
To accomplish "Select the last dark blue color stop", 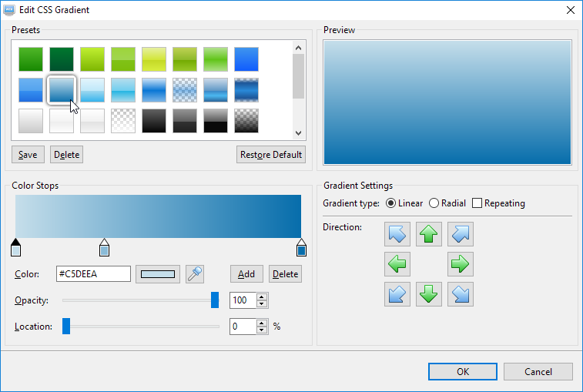I will (x=302, y=248).
